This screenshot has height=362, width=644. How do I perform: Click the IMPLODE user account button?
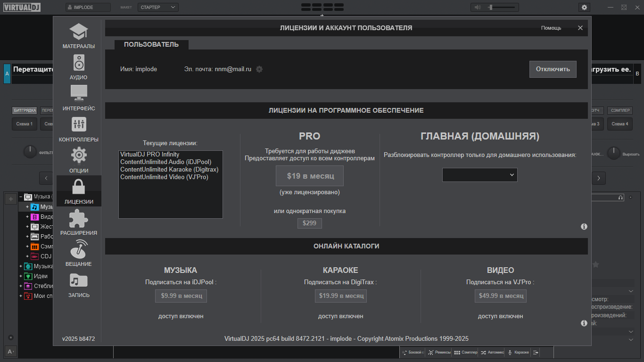point(88,7)
